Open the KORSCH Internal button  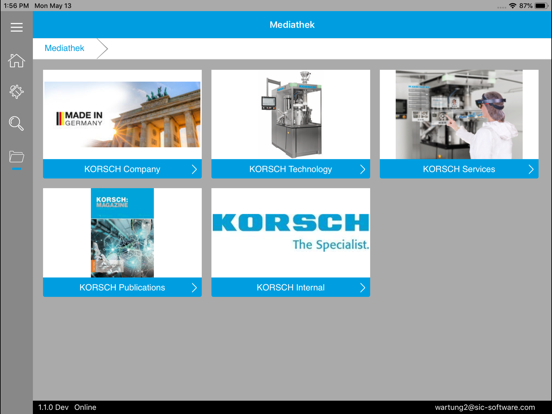coord(290,287)
